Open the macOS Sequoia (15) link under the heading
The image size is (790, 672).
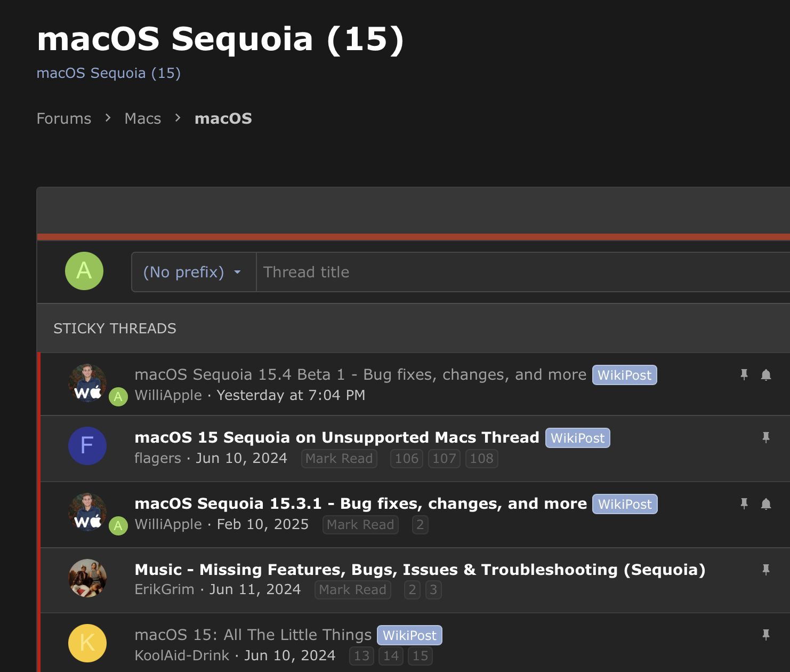[108, 73]
